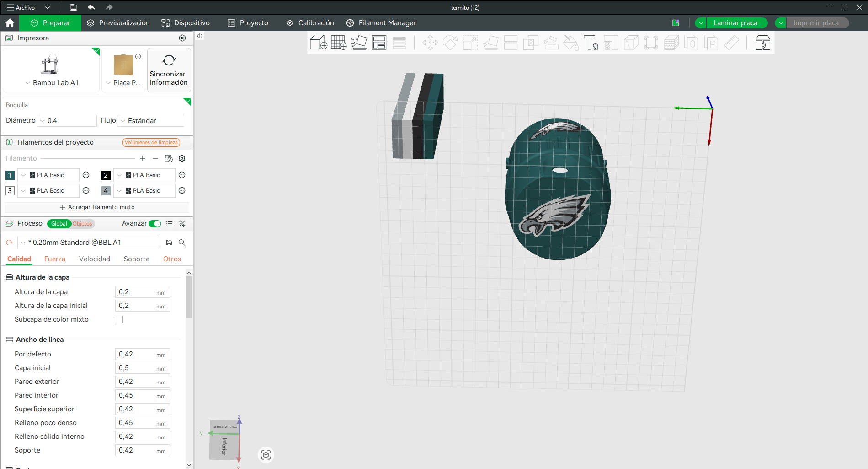Click the search magnifier in process settings
868x469 pixels.
182,243
